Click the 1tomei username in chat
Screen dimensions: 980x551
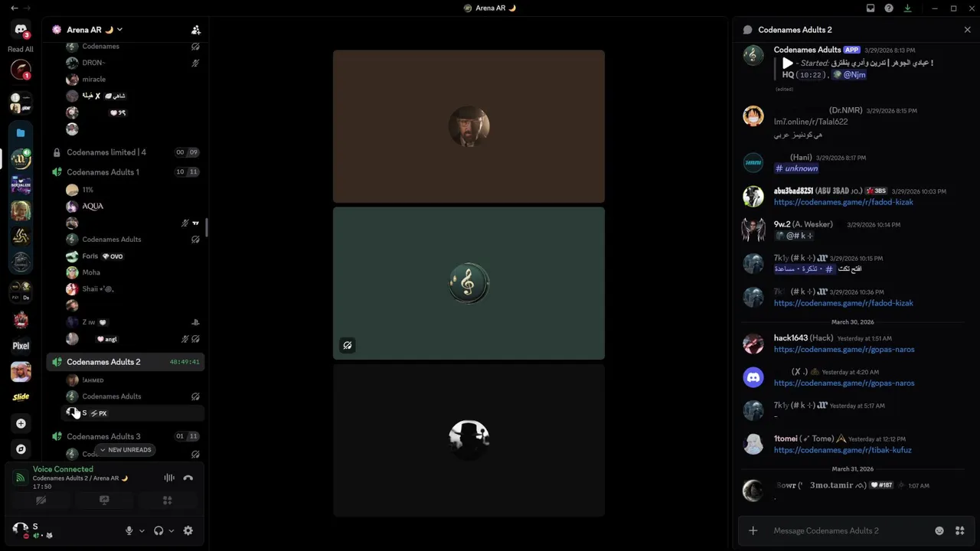tap(786, 439)
